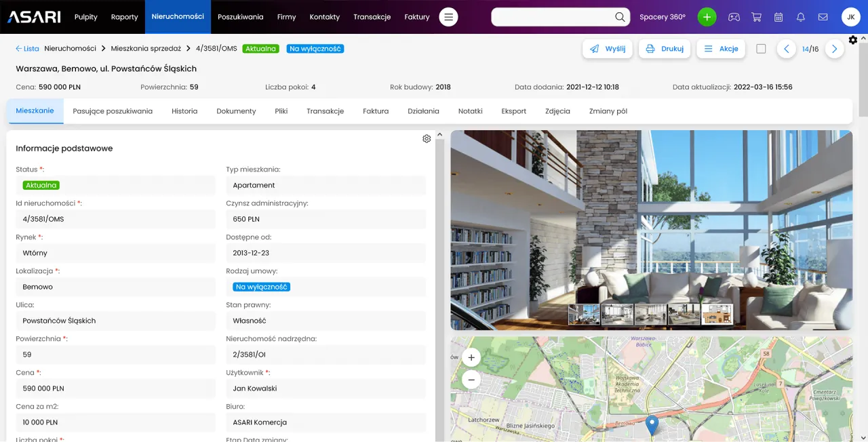Screen dimensions: 868x442
Task: Click the gamepad icon in the top bar
Action: pyautogui.click(x=734, y=17)
